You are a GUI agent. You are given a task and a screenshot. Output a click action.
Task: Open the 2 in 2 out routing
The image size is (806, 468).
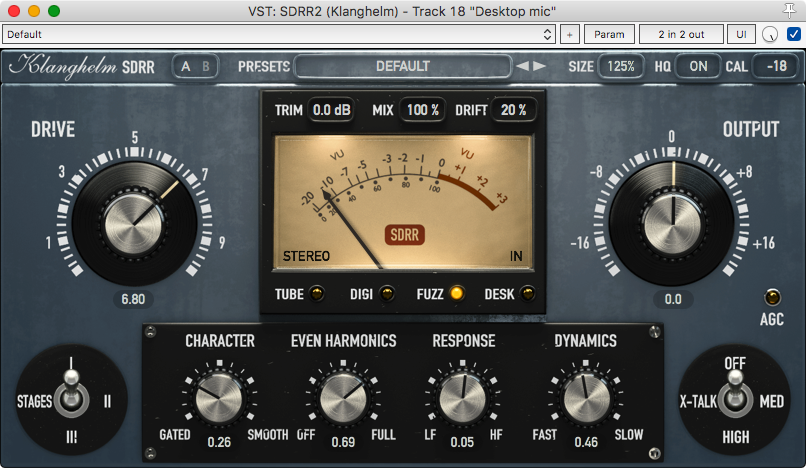681,34
